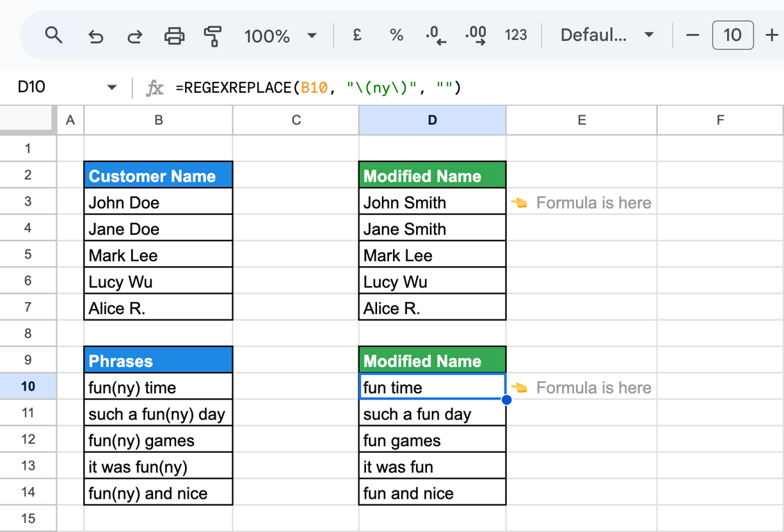
Task: Click Alice R. in Customer Name column
Action: pyautogui.click(x=159, y=307)
